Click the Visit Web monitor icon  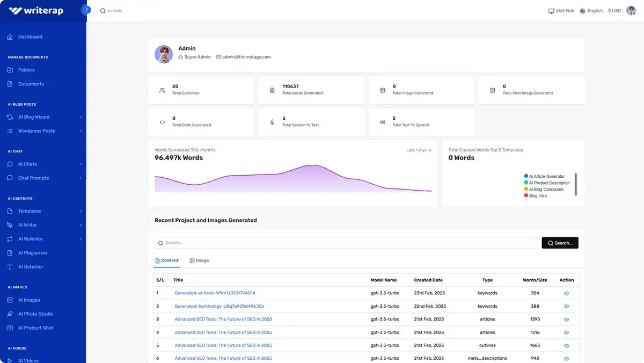pos(551,11)
